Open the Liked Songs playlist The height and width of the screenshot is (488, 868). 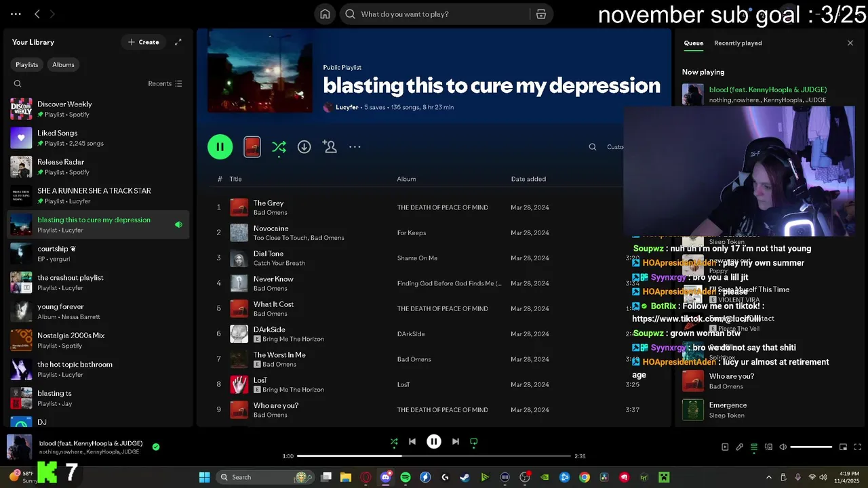[98, 138]
